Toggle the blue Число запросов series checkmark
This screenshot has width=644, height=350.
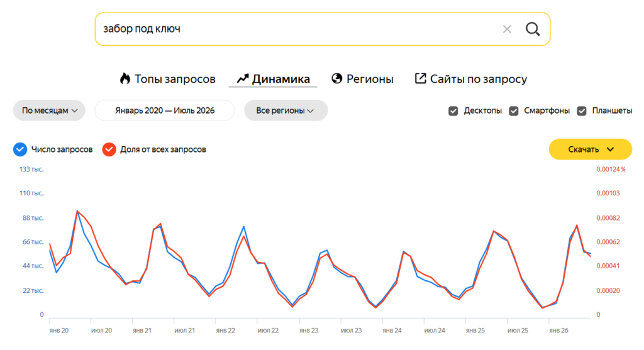(x=20, y=150)
